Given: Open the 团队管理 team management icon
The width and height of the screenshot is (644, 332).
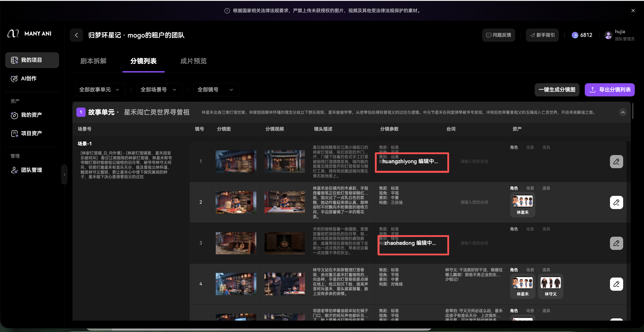Looking at the screenshot, I should 14,170.
